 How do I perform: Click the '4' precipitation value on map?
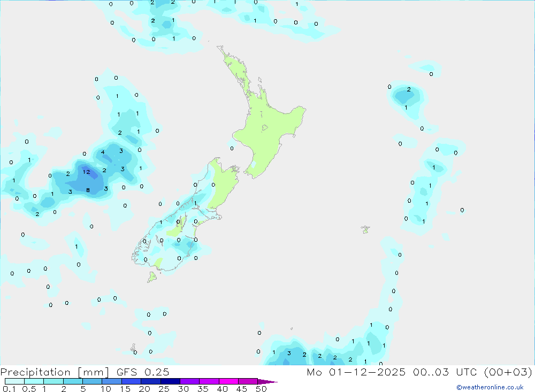(x=103, y=152)
